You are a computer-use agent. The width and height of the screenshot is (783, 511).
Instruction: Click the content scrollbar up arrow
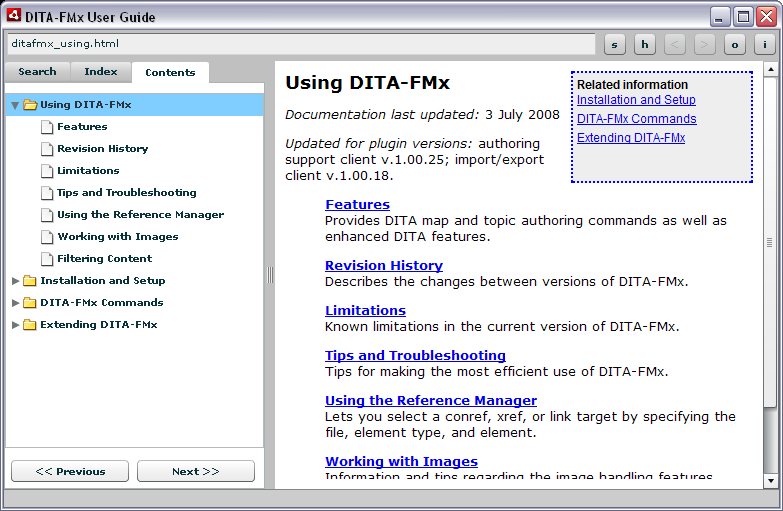pyautogui.click(x=771, y=69)
